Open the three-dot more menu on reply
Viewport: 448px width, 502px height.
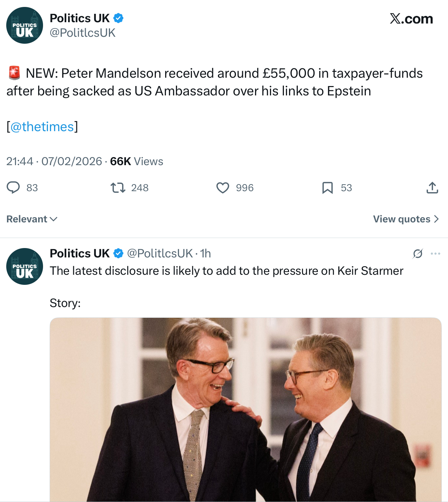click(435, 254)
